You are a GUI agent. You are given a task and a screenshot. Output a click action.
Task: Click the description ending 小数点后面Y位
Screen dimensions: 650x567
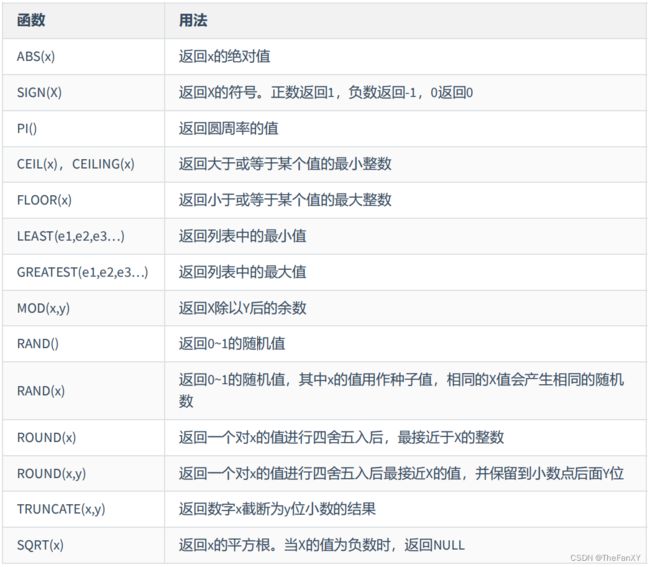point(401,474)
